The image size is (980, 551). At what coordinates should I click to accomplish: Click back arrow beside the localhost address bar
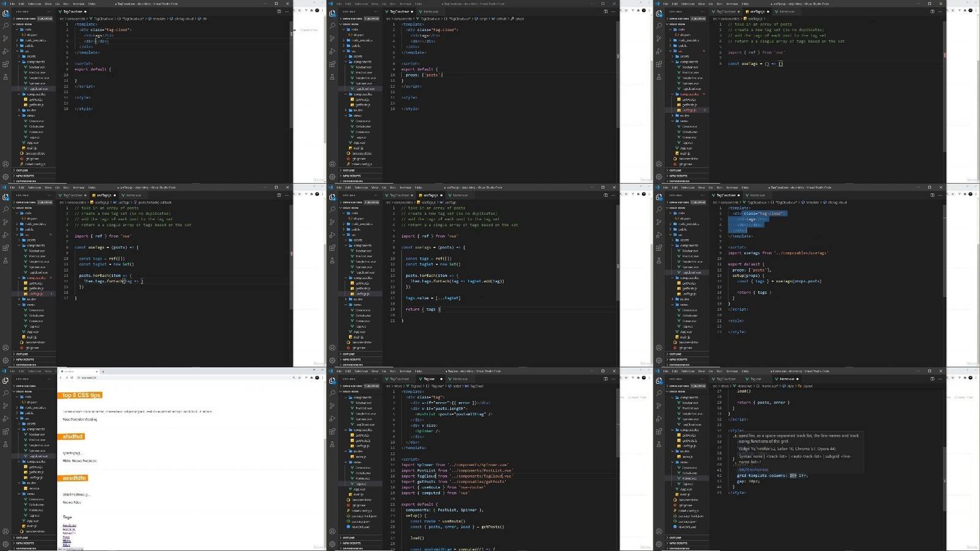pos(61,378)
